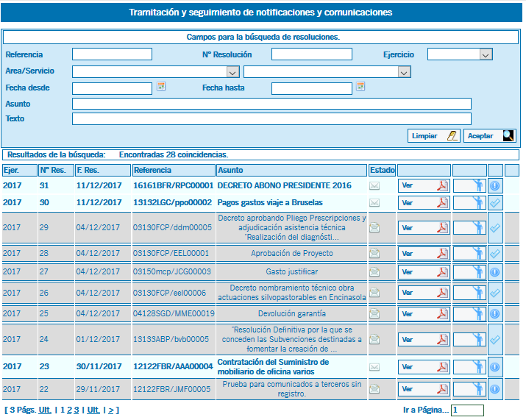This screenshot has height=420, width=526.
Task: Click the person icon button for resolution 29
Action: pos(469,228)
